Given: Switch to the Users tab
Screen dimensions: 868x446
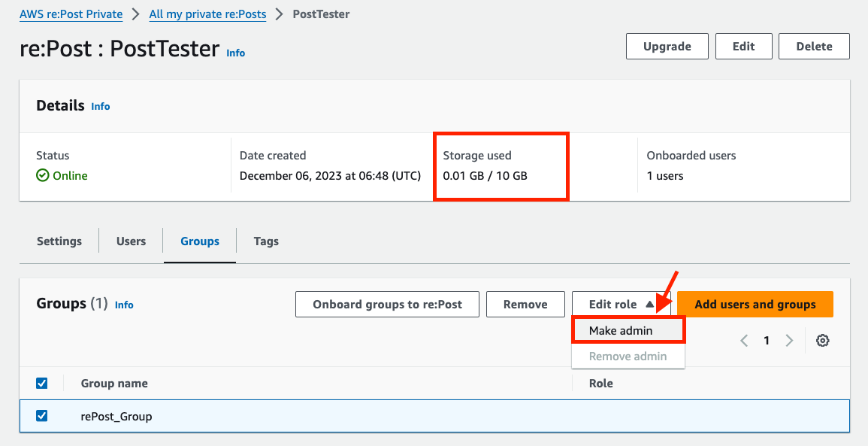Looking at the screenshot, I should [131, 241].
